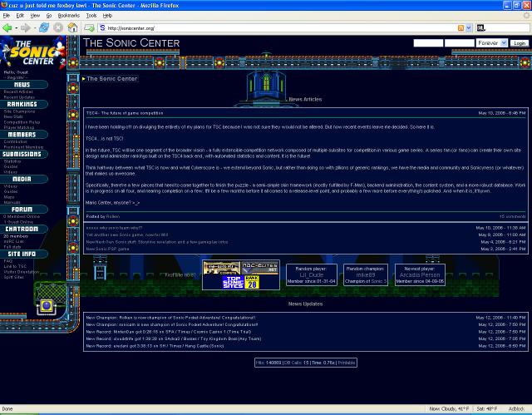The height and width of the screenshot is (415, 532).
Task: Click the FORUM sidebar header
Action: click(22, 210)
